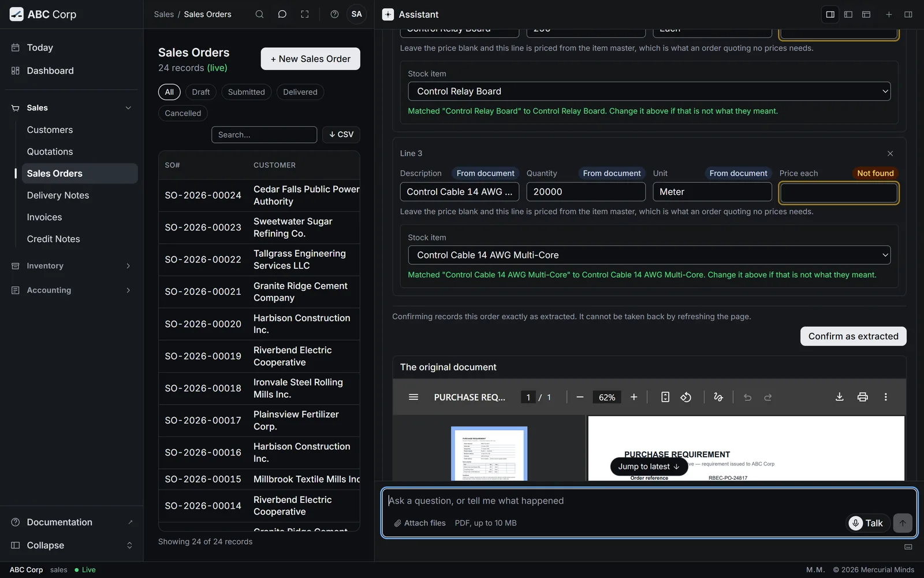
Task: Filter orders by Submitted tab
Action: [246, 92]
